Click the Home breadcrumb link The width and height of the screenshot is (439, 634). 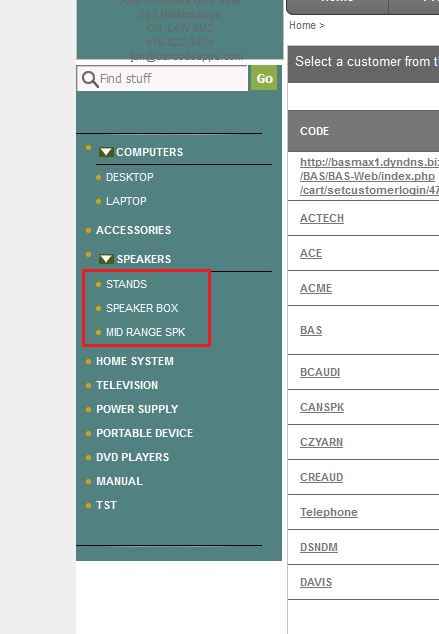coord(302,25)
